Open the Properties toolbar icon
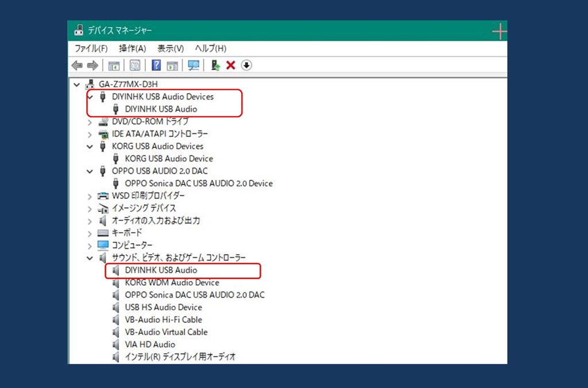 [x=134, y=66]
